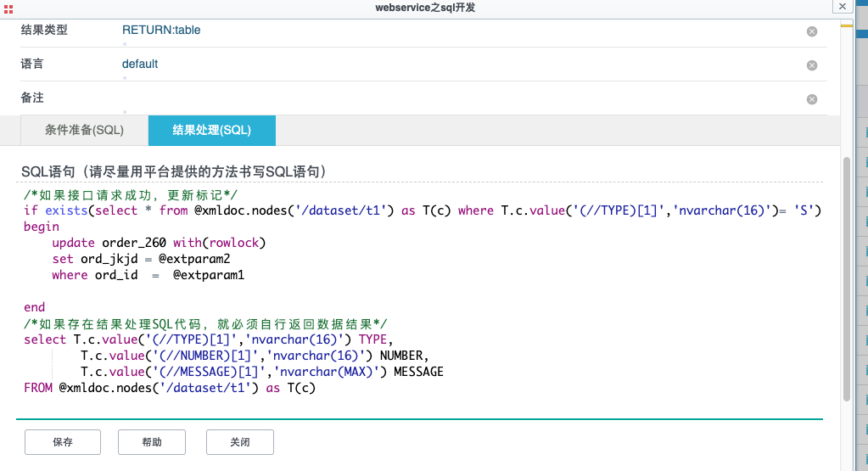This screenshot has width=868, height=471.
Task: Click the red grid icon in title bar
Action: click(x=8, y=8)
